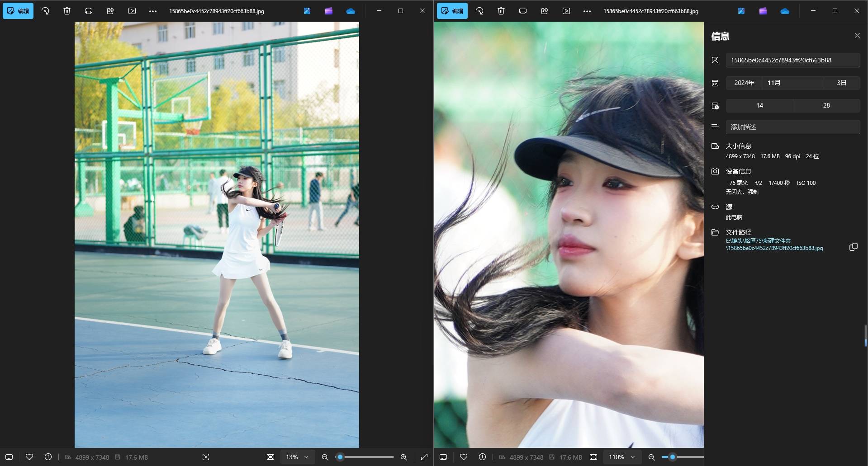This screenshot has width=868, height=466.
Task: Open the three-dot more menu in the 13% window
Action: (153, 11)
